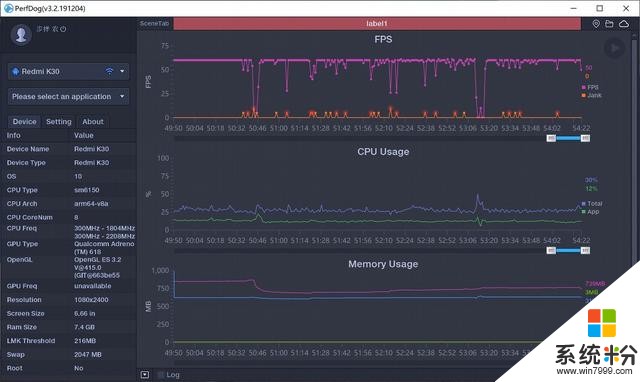Screen dimensions: 640x382
Task: Select the CPU CoreNum row label
Action: click(29, 217)
